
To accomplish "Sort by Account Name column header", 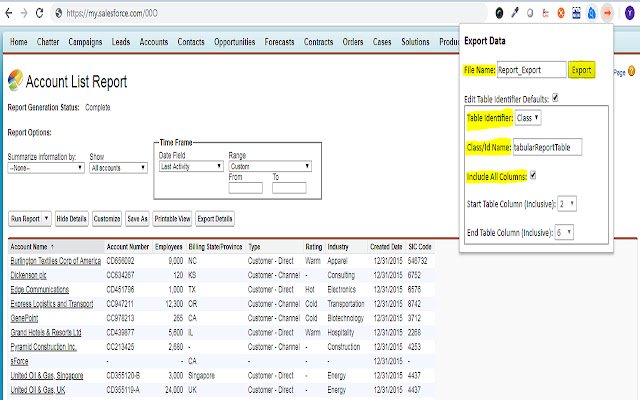I will point(29,247).
